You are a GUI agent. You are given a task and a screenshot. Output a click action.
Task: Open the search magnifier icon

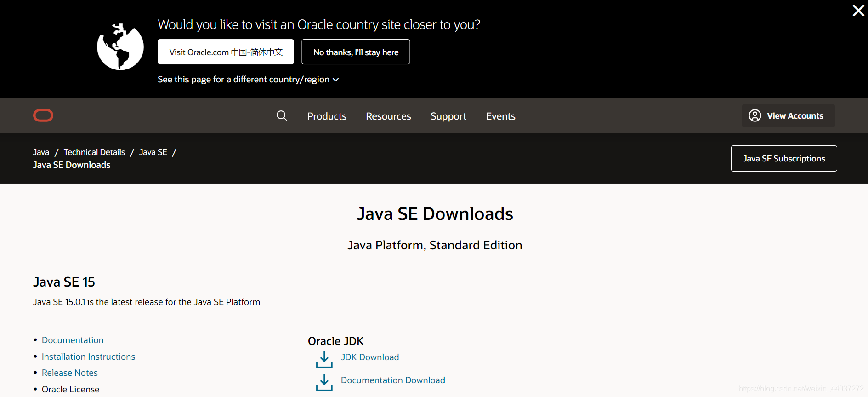click(282, 116)
